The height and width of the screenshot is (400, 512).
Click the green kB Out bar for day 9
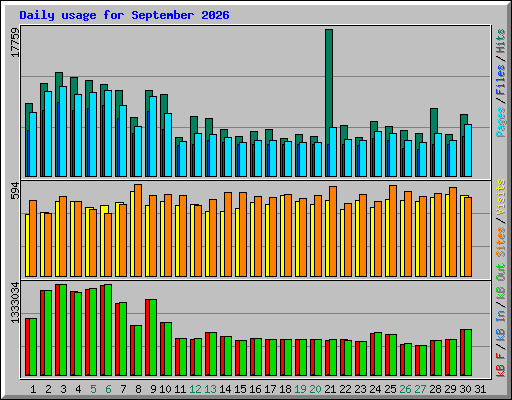click(153, 337)
